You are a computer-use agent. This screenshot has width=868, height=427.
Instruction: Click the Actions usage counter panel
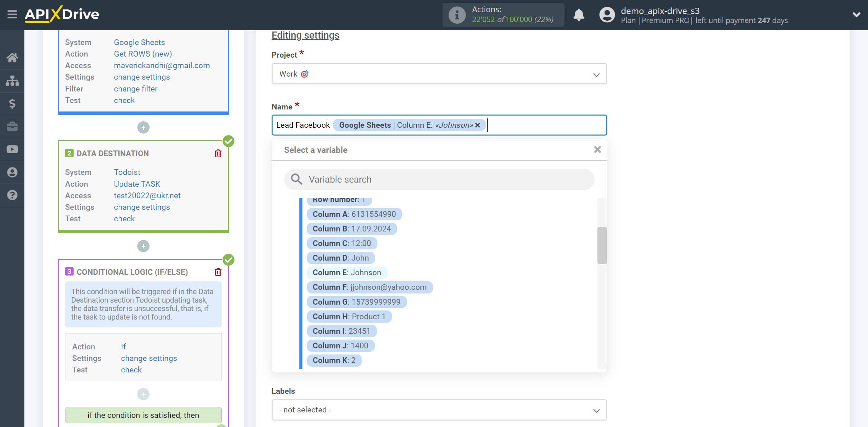(x=503, y=15)
